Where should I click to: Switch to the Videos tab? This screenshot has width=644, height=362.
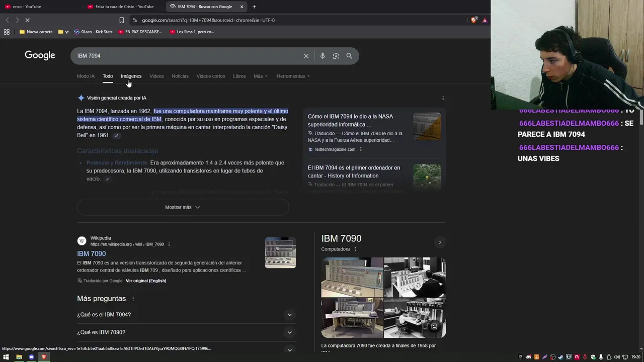pos(156,76)
